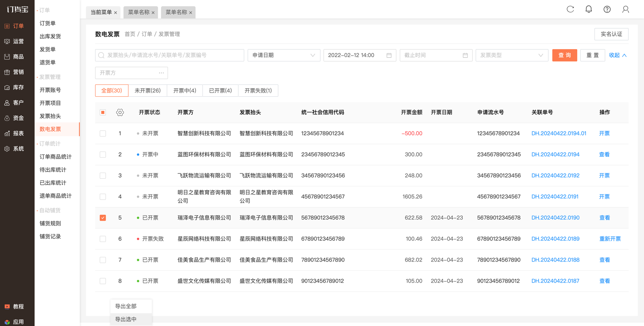Open calendar icon of 2022-02-12 date field

[x=389, y=55]
